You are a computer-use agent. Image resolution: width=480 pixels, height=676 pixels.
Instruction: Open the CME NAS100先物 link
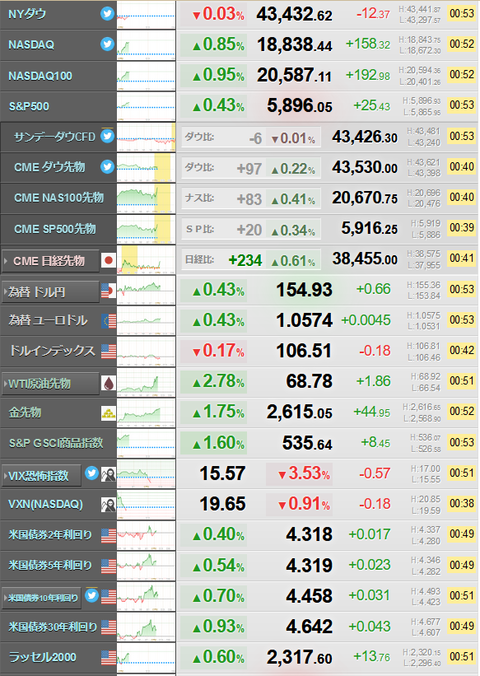point(59,198)
